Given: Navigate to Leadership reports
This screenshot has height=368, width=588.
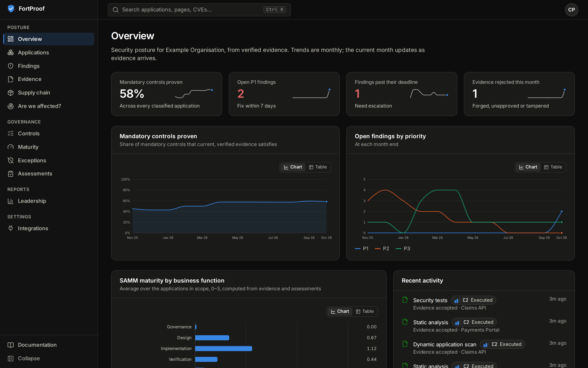Looking at the screenshot, I should coord(49,201).
